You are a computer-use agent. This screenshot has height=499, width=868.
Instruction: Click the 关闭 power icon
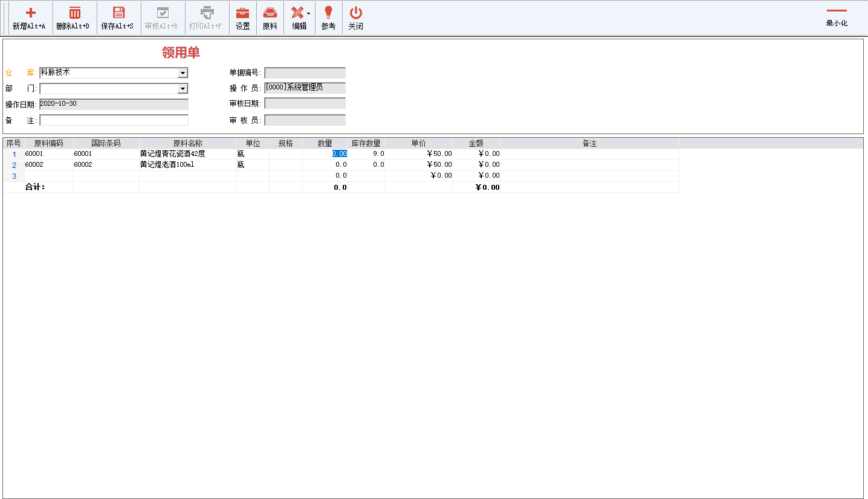pyautogui.click(x=356, y=13)
